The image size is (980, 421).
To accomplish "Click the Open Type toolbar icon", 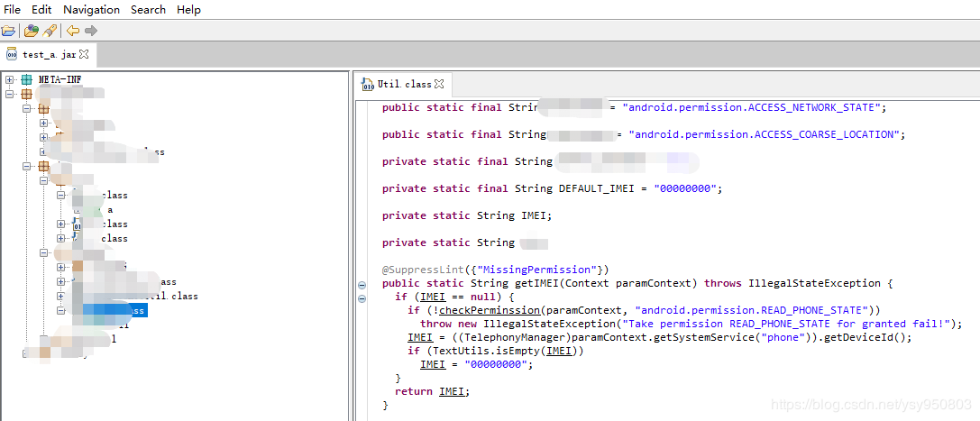I will pos(31,31).
